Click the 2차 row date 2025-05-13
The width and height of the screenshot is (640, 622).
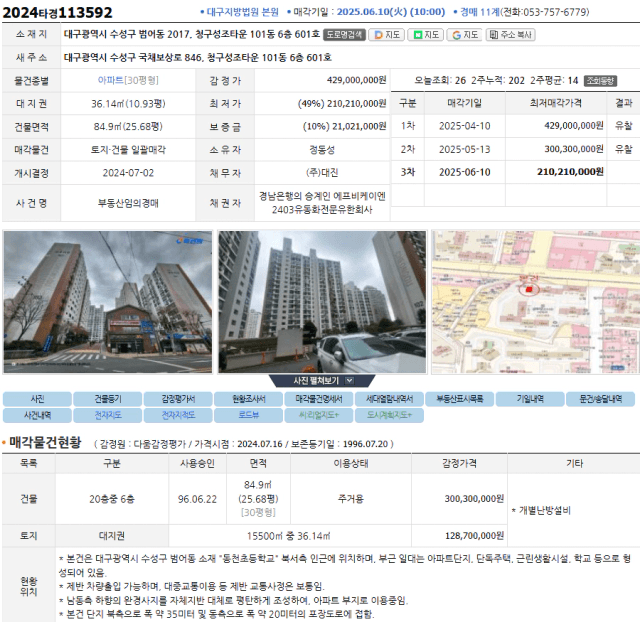[x=464, y=149]
